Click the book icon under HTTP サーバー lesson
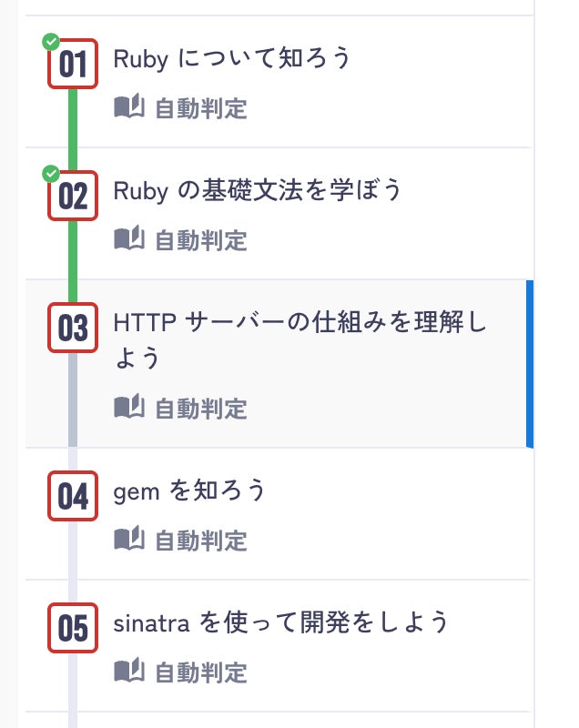The width and height of the screenshot is (579, 728). tap(128, 407)
